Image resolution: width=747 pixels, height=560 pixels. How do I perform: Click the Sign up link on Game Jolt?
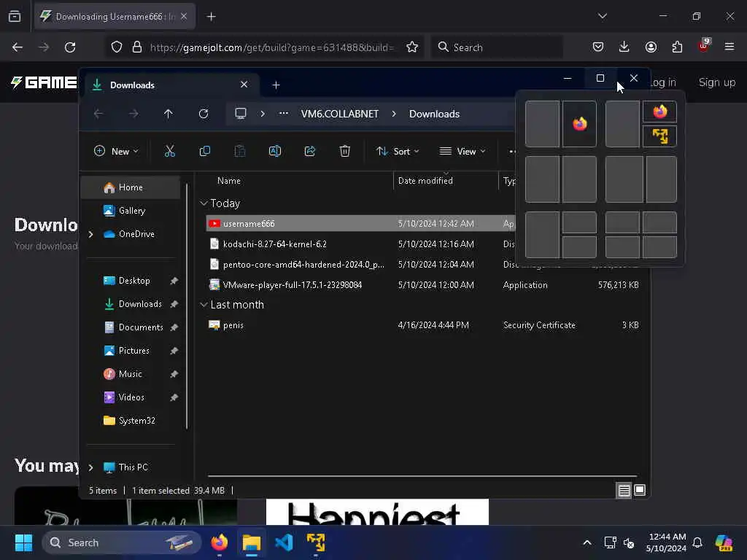pyautogui.click(x=717, y=82)
